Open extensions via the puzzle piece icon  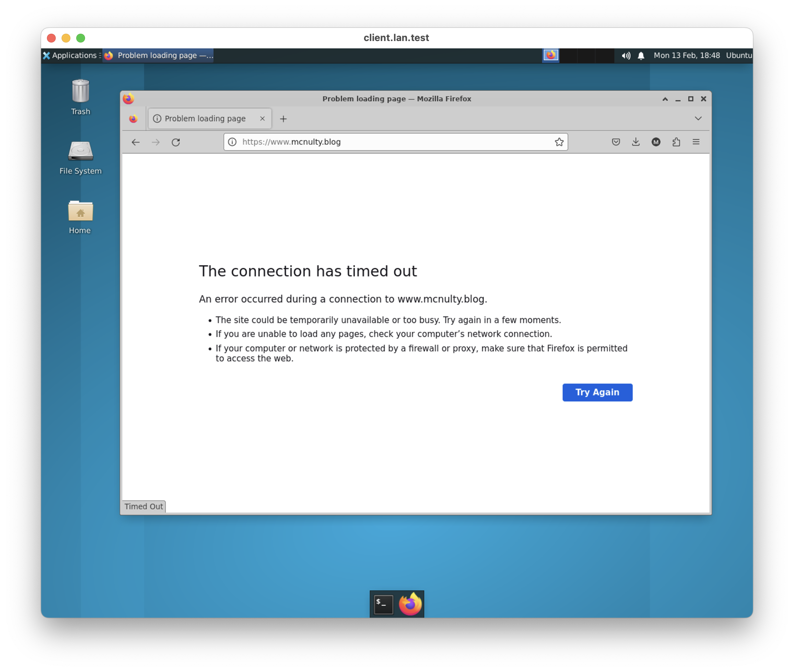coord(677,142)
